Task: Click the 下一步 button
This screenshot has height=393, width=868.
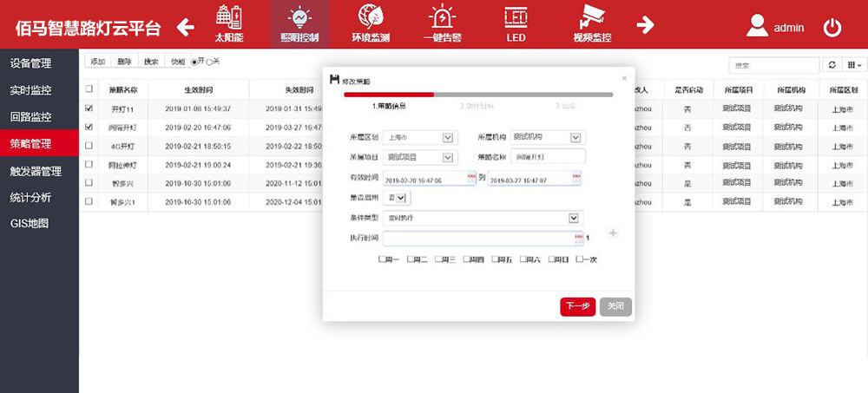Action: pyautogui.click(x=578, y=306)
